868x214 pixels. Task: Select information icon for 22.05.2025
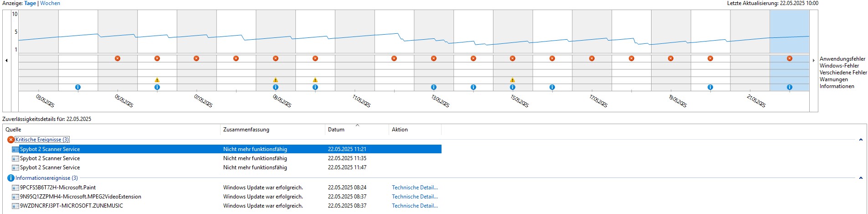pos(790,87)
